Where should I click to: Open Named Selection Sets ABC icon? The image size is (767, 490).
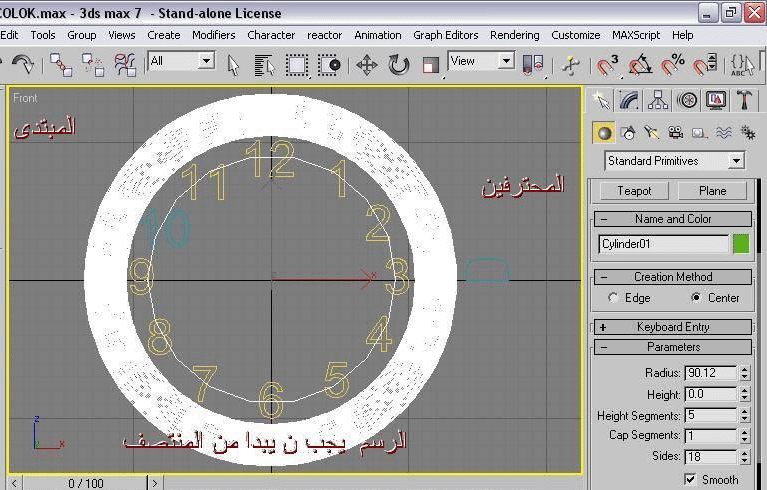[x=742, y=65]
